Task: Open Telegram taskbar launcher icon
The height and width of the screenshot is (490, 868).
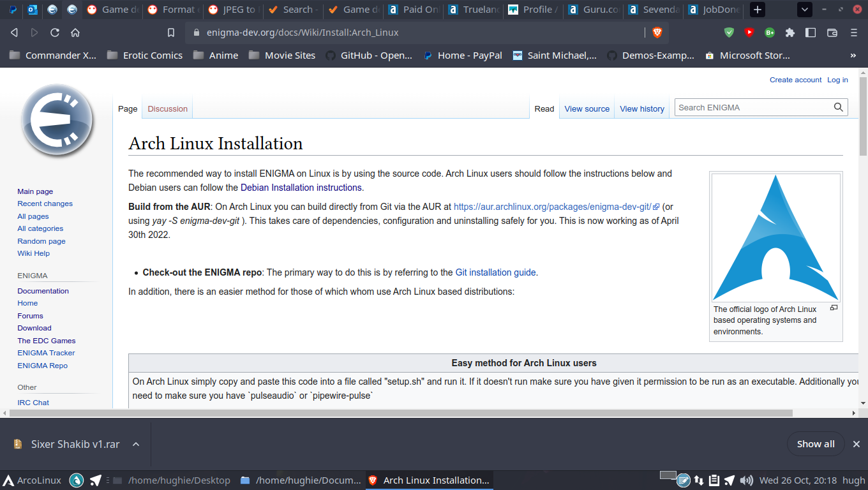Action: click(95, 480)
